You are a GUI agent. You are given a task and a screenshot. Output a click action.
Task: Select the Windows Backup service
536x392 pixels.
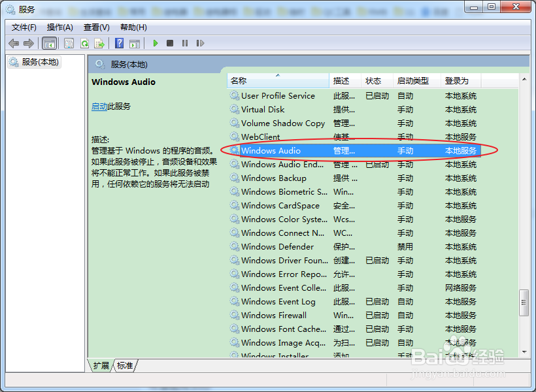coord(354,178)
